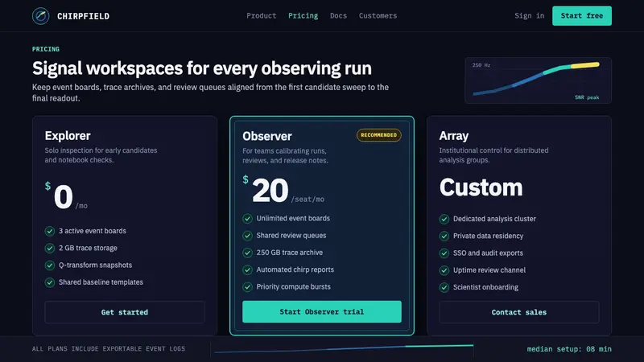The height and width of the screenshot is (362, 644).
Task: Click the CHIRPFIELD brand name
Action: tap(84, 16)
